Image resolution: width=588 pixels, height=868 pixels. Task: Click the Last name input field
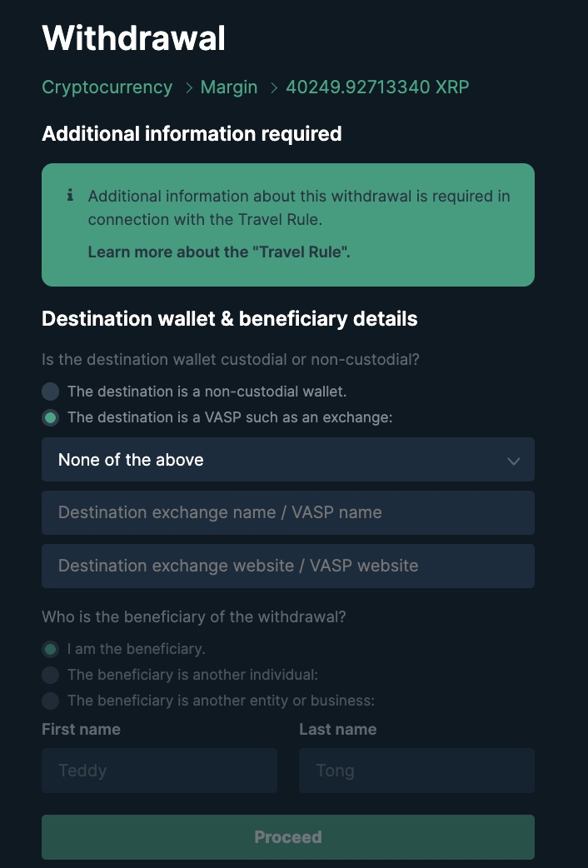coord(416,771)
